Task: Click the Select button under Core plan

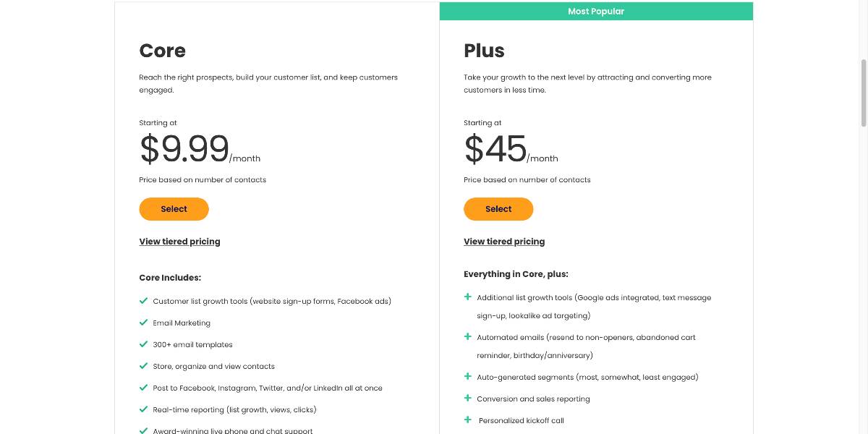Action: tap(174, 209)
